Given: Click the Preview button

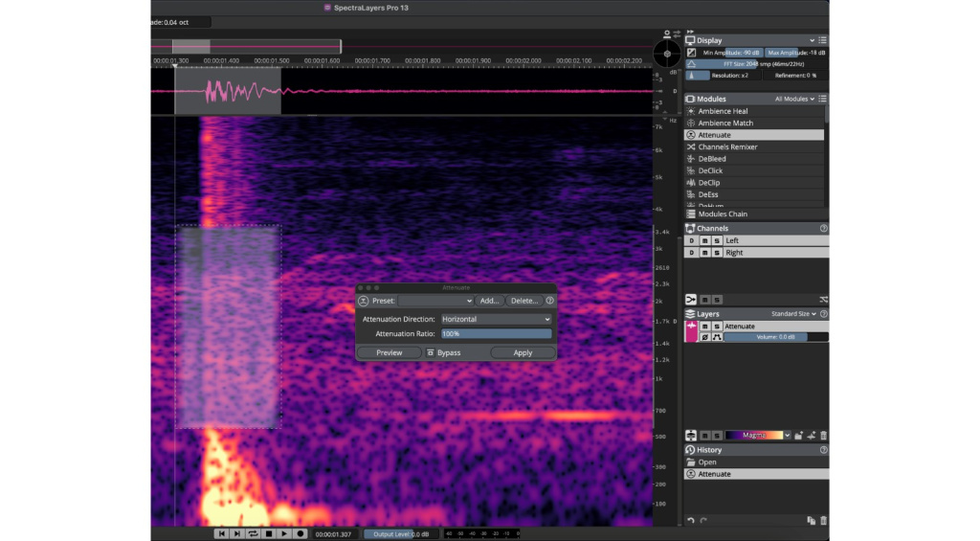Looking at the screenshot, I should pos(390,352).
